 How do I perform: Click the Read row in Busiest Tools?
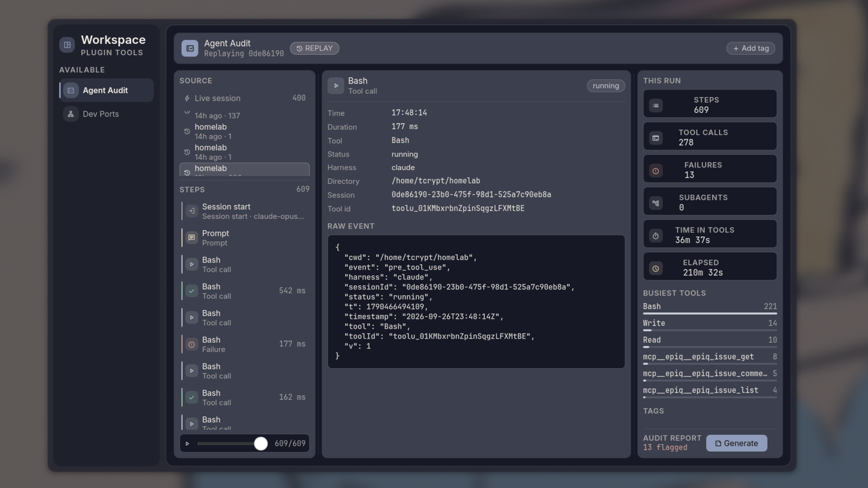coord(710,342)
